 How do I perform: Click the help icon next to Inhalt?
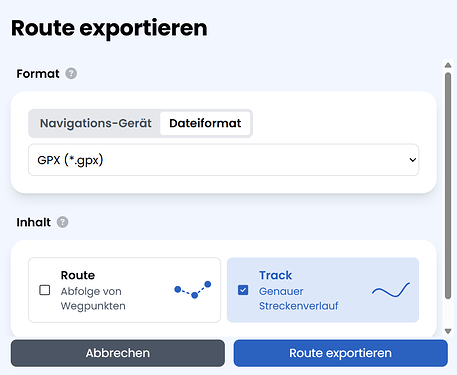[x=62, y=222]
